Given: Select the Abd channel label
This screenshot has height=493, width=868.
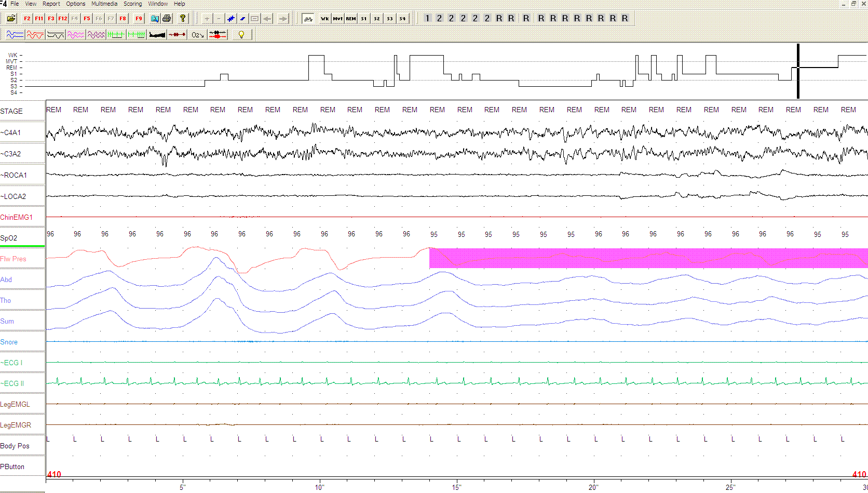Looking at the screenshot, I should pos(22,279).
